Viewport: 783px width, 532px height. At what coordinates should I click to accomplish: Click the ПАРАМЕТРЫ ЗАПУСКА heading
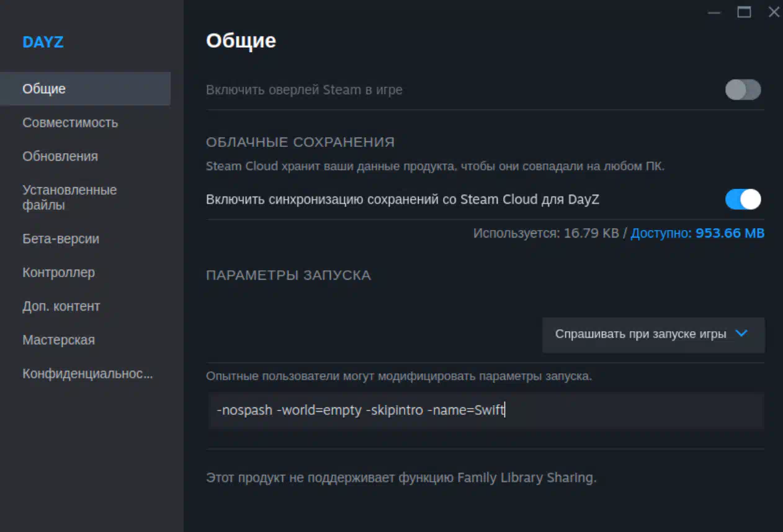[x=289, y=275]
